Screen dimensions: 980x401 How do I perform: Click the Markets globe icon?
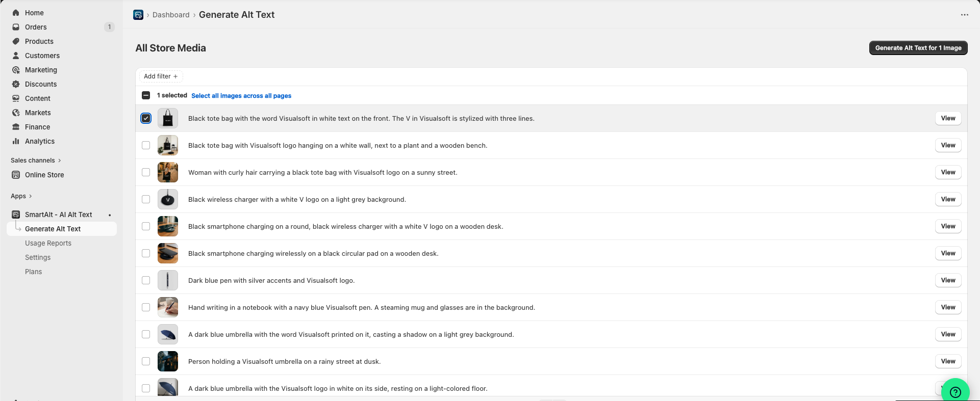(16, 113)
